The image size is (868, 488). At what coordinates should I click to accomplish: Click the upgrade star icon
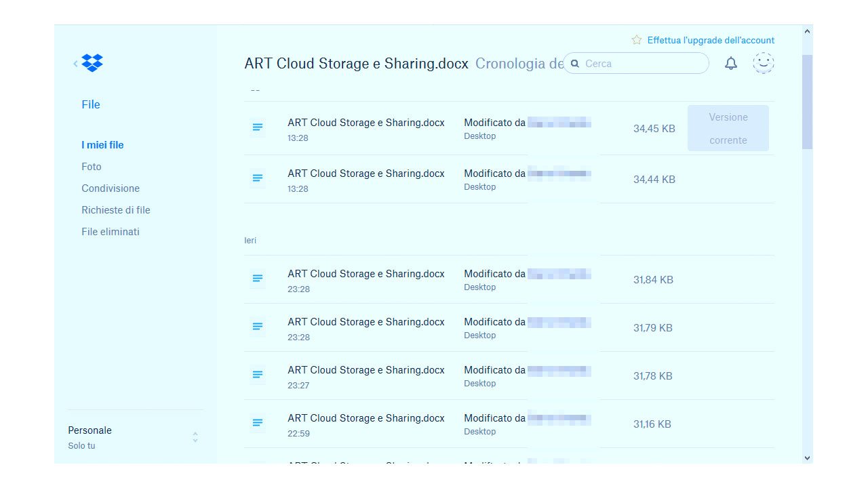pos(637,40)
